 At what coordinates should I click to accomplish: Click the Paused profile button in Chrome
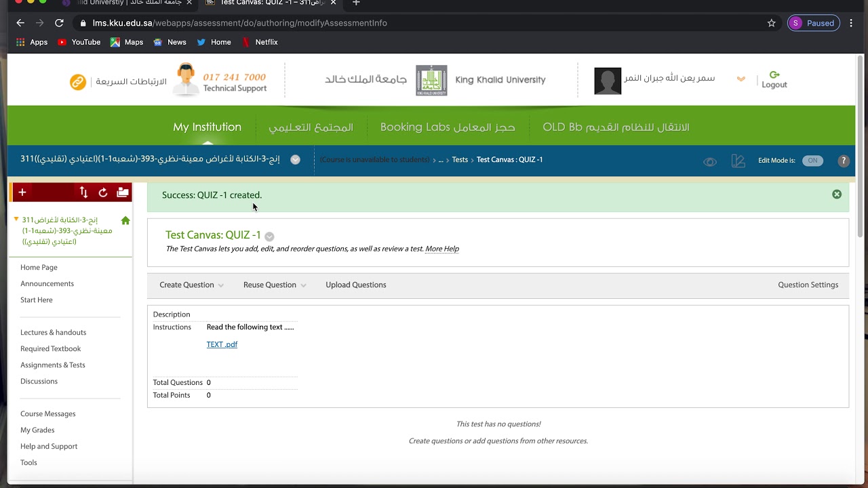814,23
